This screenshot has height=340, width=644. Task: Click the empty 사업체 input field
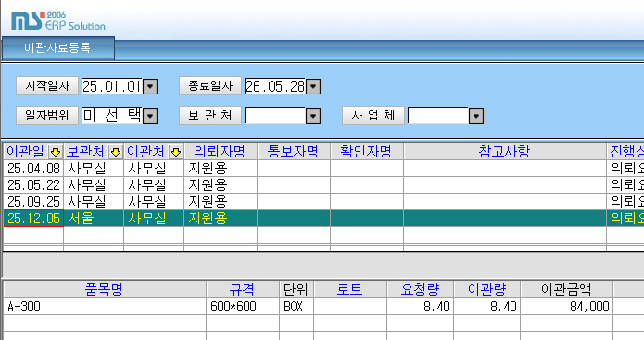438,116
